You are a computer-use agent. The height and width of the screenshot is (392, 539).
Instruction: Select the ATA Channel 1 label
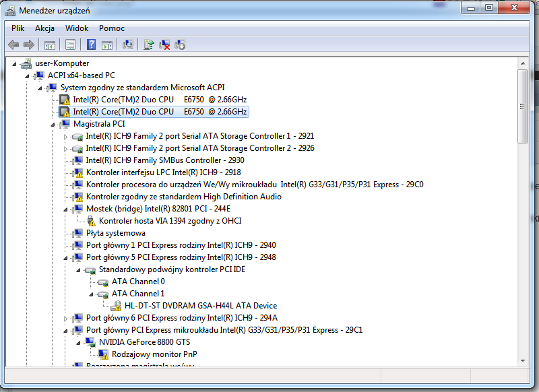pos(138,294)
